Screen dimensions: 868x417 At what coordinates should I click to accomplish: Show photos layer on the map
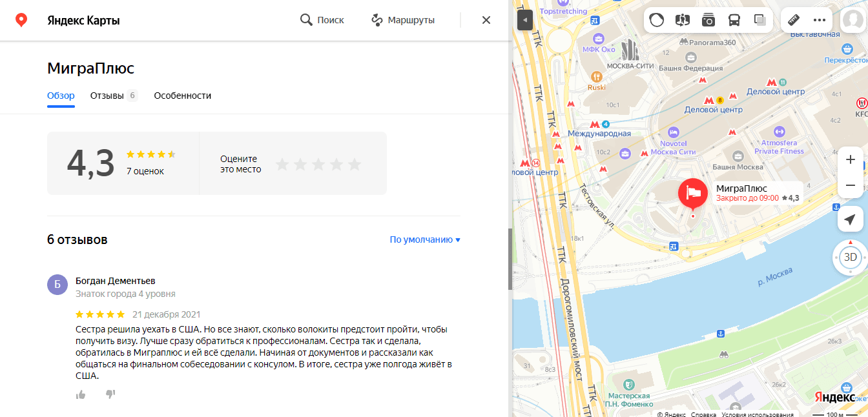[x=708, y=20]
